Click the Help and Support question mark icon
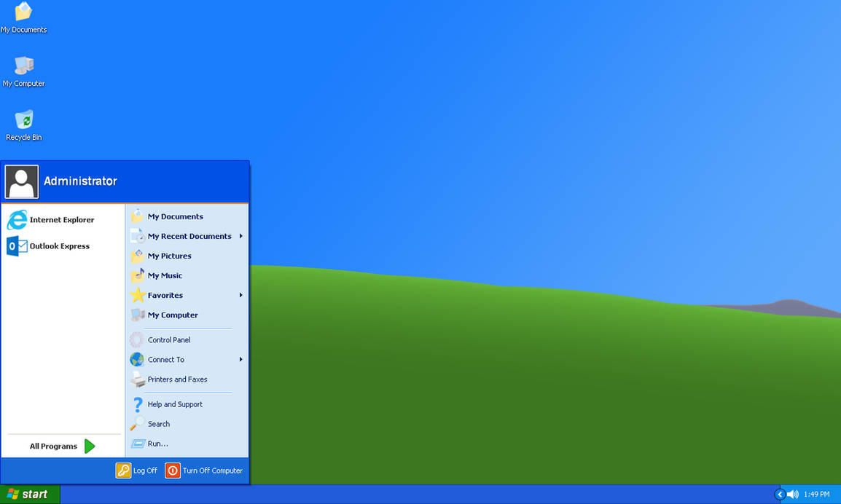Screen dimensions: 841x504 tap(137, 404)
